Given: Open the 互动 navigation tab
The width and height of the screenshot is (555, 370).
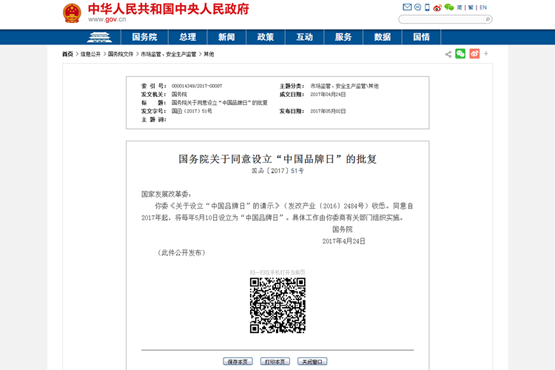Looking at the screenshot, I should tap(304, 37).
